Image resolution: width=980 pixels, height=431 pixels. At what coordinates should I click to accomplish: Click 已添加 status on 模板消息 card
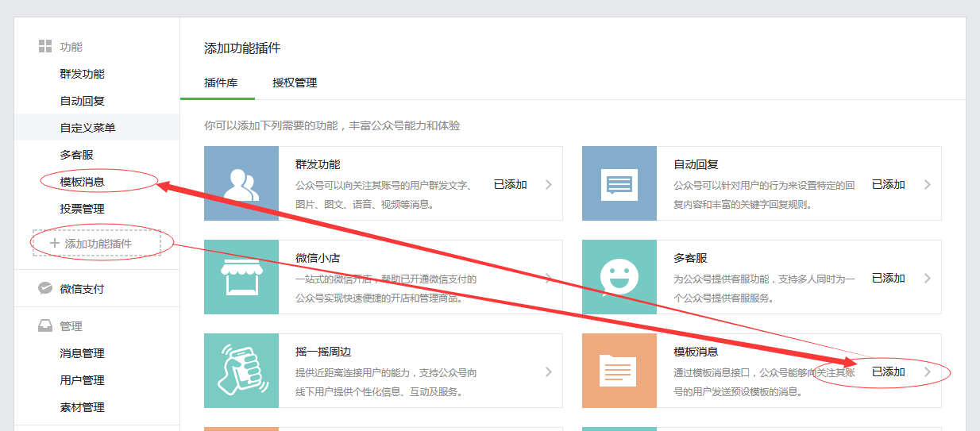click(x=889, y=371)
